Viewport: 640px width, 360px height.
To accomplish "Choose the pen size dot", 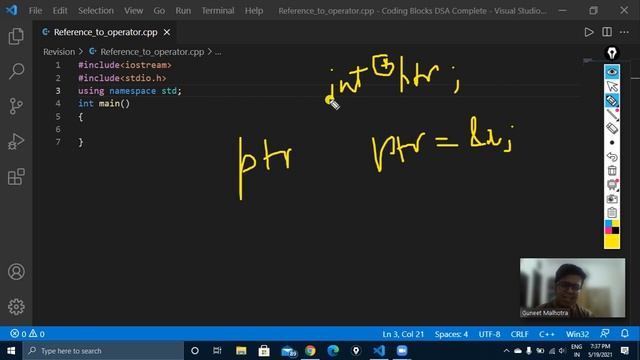I will (x=611, y=142).
